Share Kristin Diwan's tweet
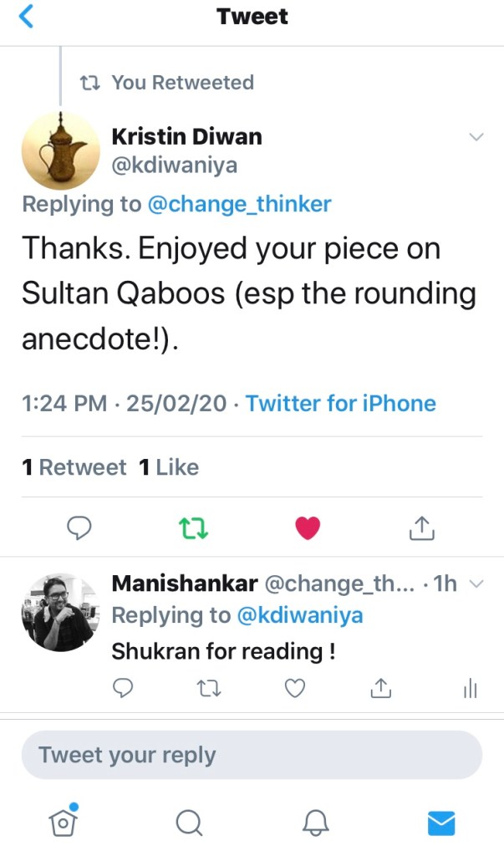This screenshot has height=856, width=504. click(420, 527)
